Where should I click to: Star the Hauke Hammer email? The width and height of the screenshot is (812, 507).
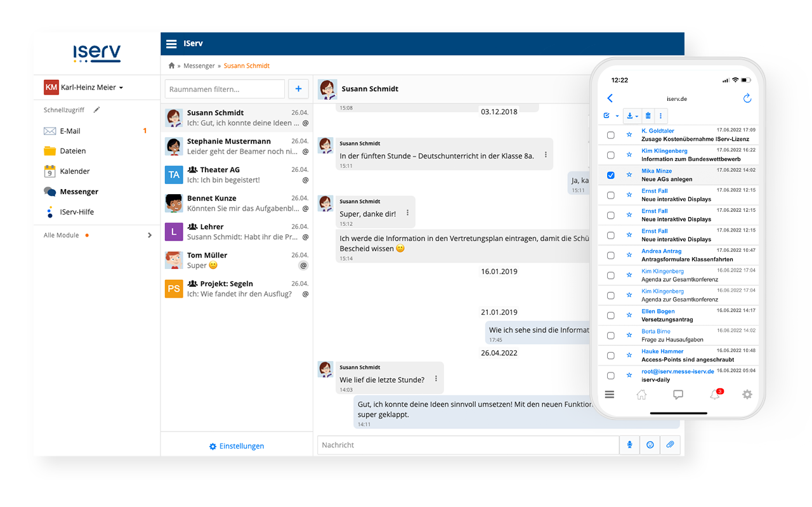(629, 355)
